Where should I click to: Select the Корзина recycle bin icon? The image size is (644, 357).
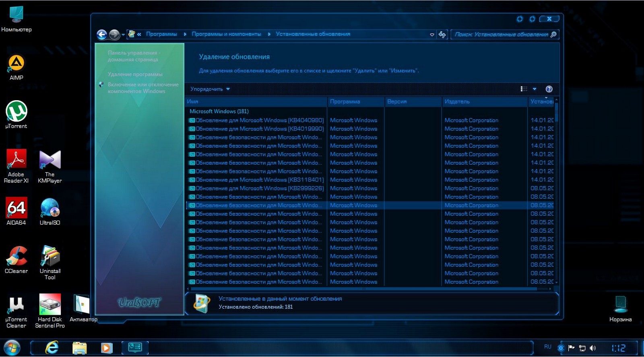[620, 308]
